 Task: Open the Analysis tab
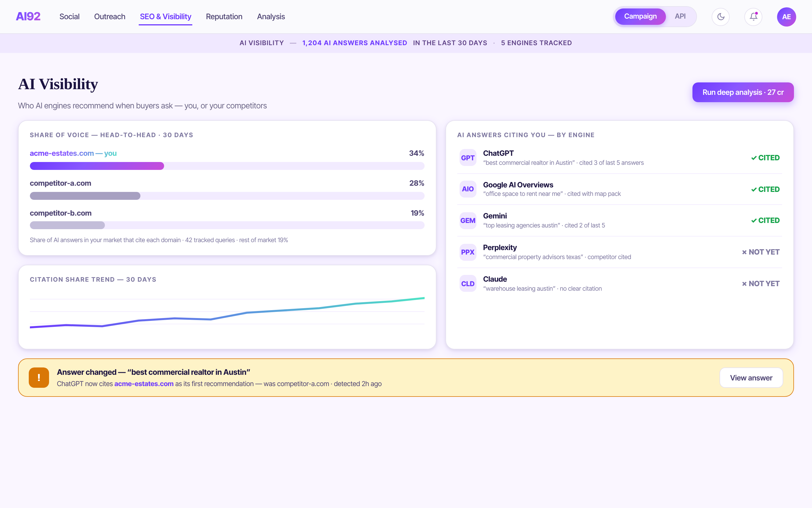[271, 16]
